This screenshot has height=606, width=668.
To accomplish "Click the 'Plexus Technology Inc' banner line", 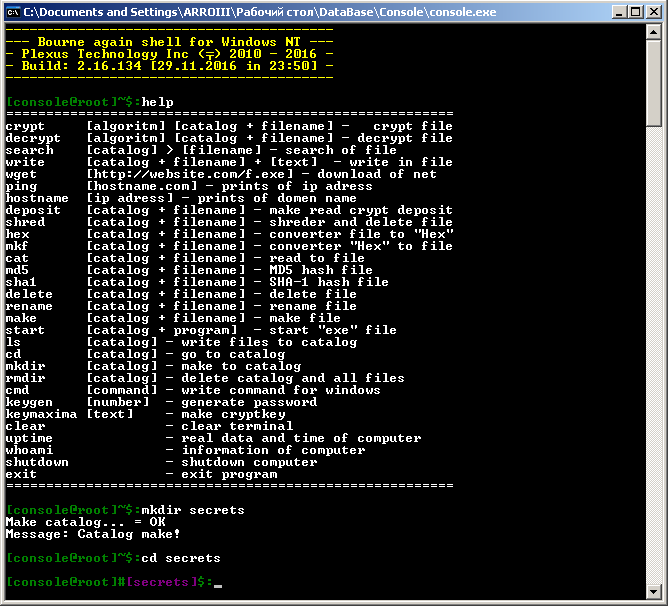I will tap(169, 54).
